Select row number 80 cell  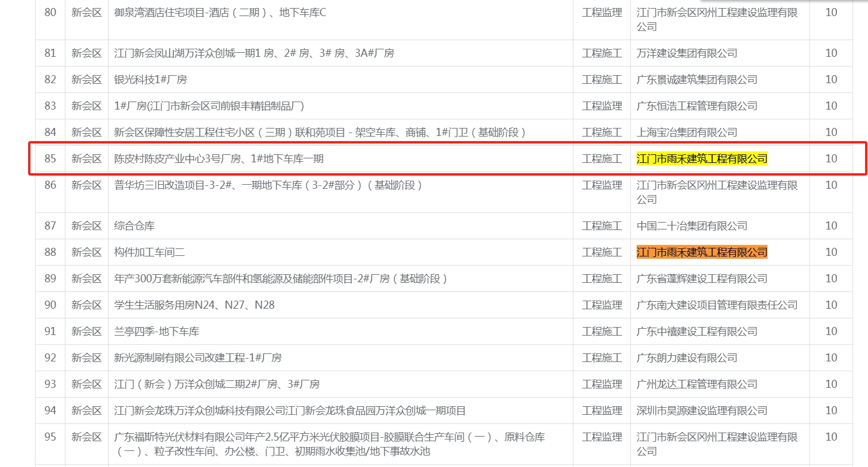(51, 13)
